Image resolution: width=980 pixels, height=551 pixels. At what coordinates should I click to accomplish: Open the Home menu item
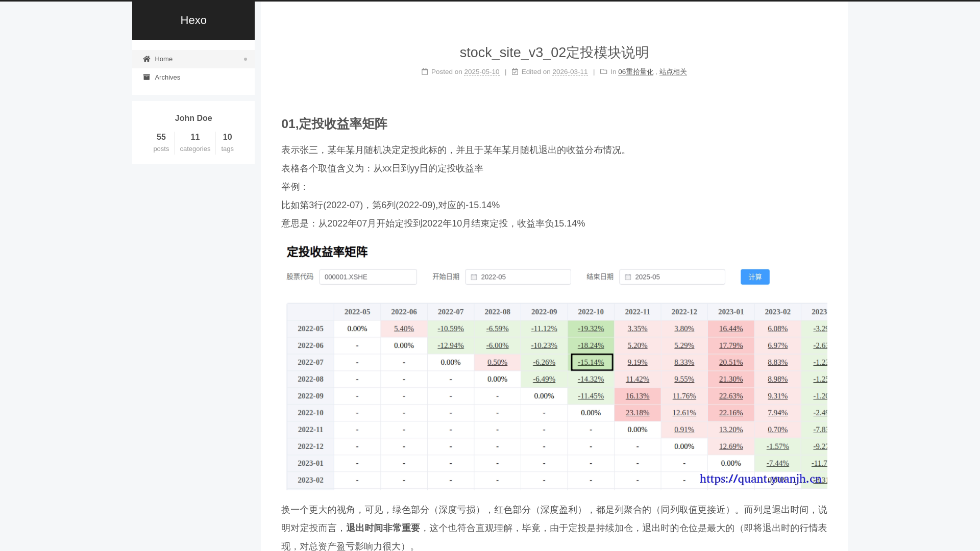[164, 59]
